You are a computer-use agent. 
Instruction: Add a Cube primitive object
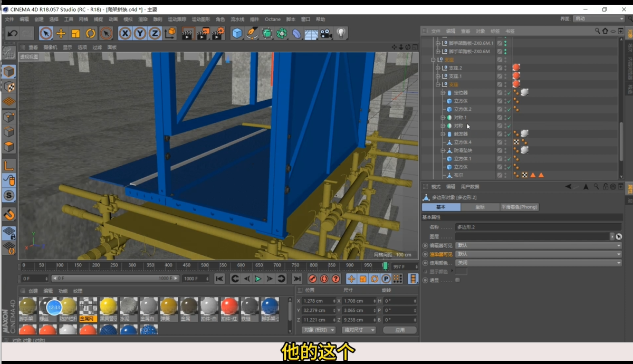pyautogui.click(x=237, y=33)
